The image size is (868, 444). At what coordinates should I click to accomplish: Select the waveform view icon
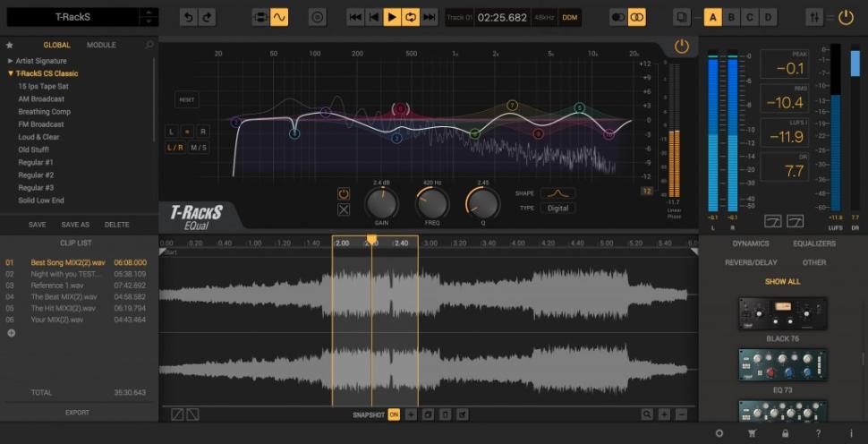coord(279,17)
